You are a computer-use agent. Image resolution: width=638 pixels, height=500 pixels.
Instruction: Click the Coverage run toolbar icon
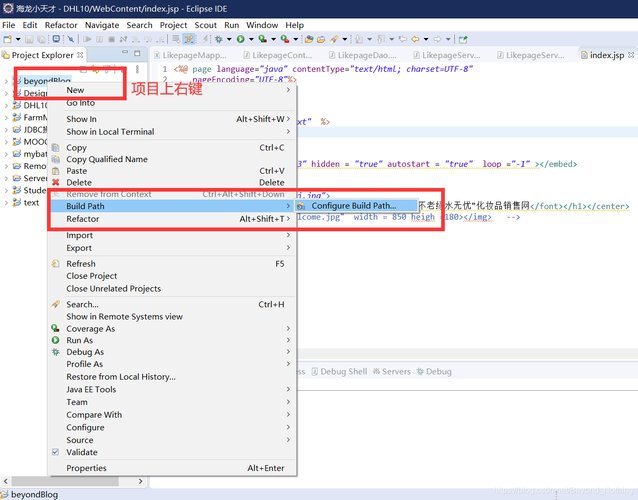[263, 39]
